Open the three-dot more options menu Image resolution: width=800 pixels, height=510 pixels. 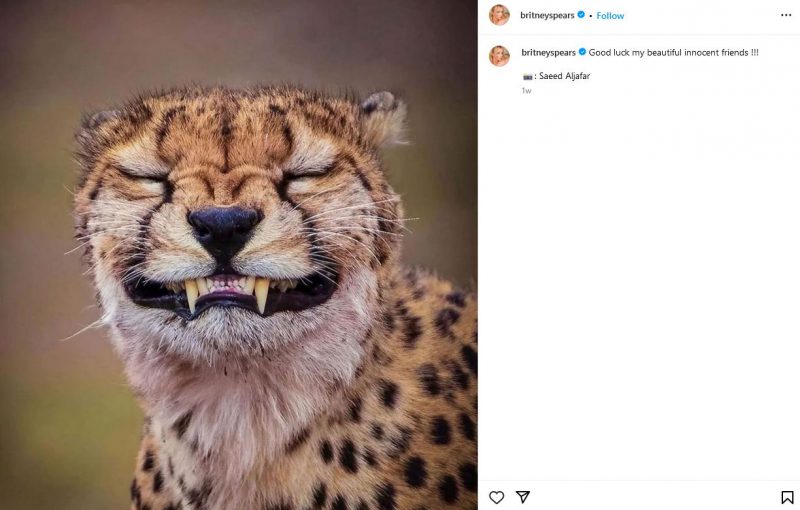click(786, 15)
